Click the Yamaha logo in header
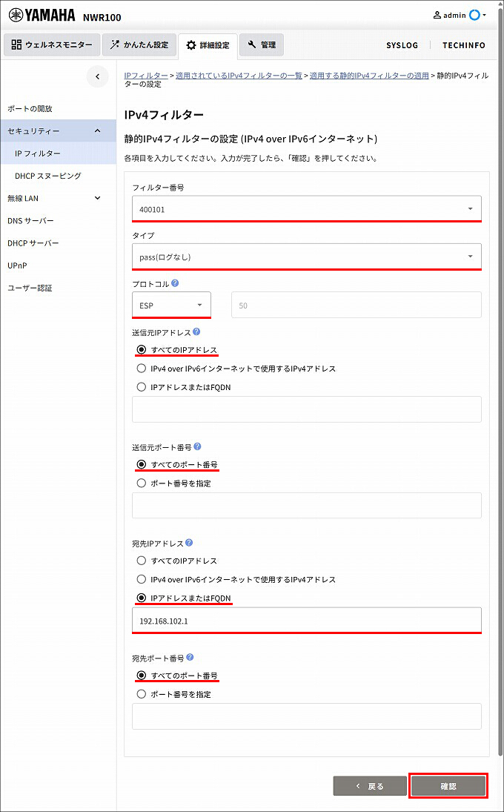 [42, 16]
